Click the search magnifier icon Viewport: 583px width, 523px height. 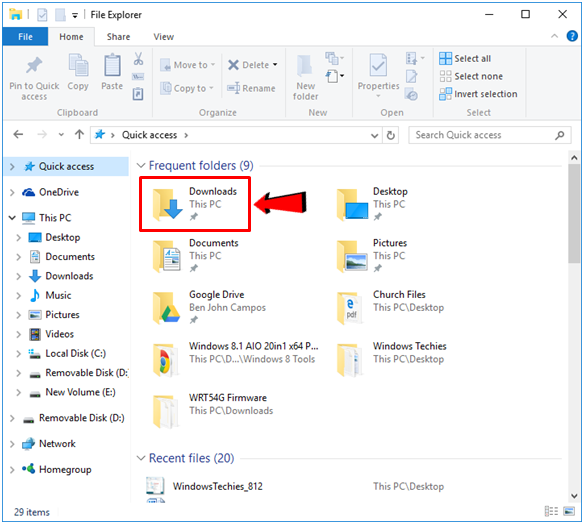pyautogui.click(x=560, y=135)
